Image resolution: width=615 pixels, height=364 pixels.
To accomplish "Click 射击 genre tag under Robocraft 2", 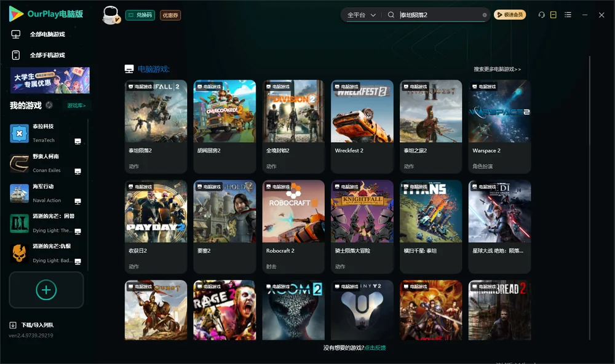I will (x=271, y=266).
